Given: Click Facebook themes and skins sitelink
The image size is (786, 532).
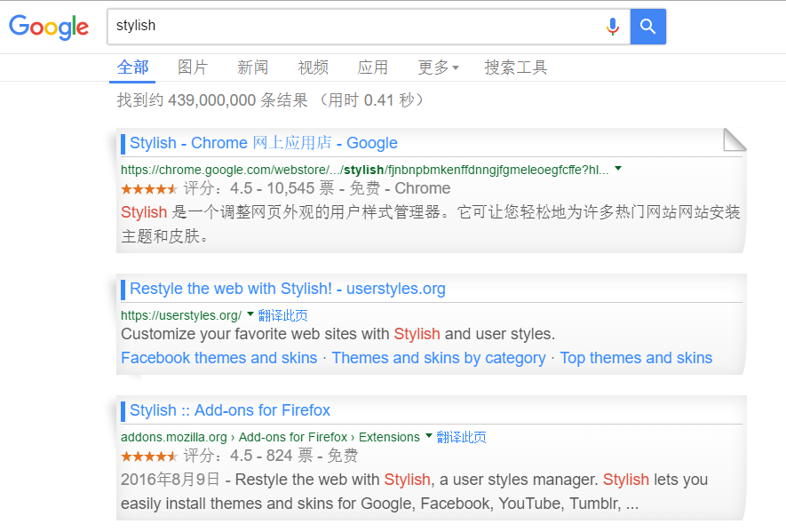Looking at the screenshot, I should coord(218,358).
